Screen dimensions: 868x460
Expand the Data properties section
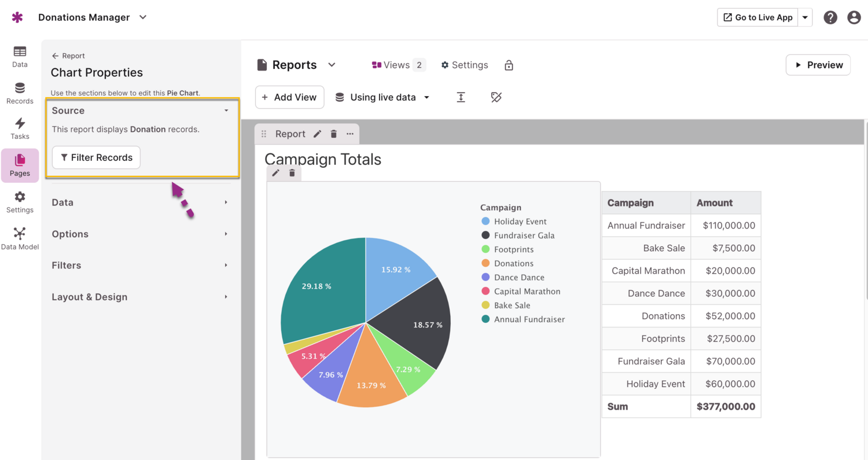pos(140,203)
